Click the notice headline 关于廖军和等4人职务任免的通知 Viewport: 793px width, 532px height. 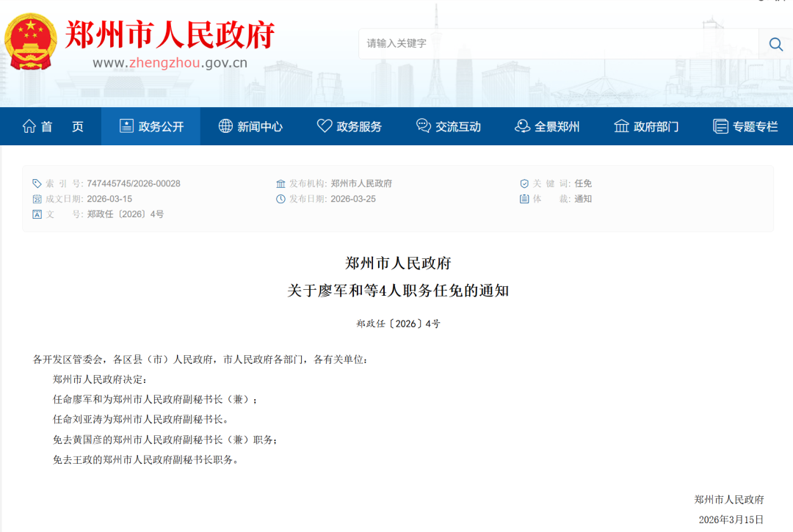(397, 291)
